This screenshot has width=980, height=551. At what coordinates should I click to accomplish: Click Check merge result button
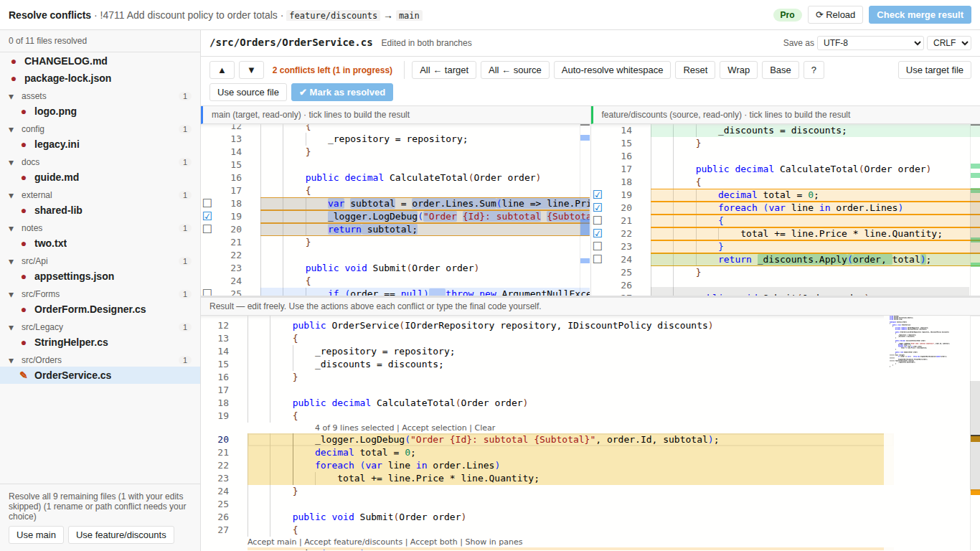pos(920,14)
